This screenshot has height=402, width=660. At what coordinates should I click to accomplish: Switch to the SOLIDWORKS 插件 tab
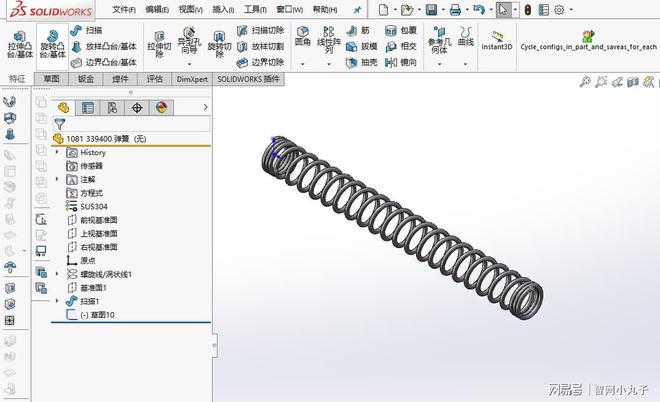tap(248, 79)
